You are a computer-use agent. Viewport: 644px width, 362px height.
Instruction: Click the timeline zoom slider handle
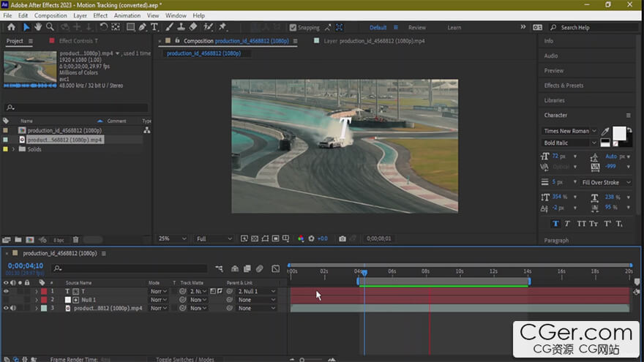tap(302, 360)
